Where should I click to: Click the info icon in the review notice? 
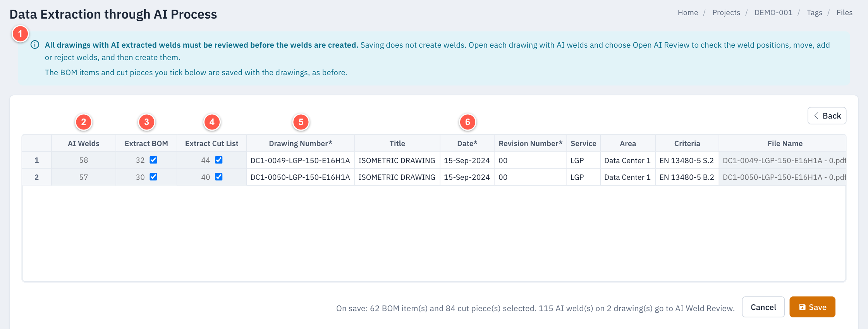(x=35, y=45)
